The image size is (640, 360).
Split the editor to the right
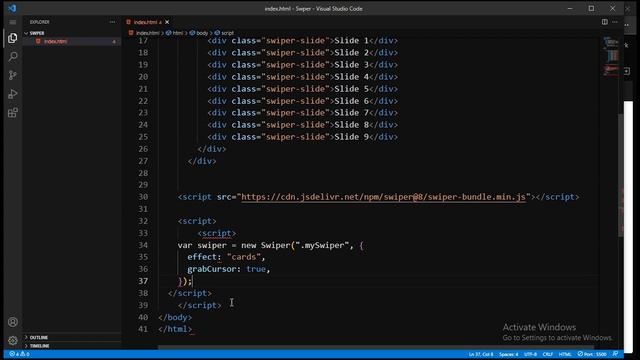click(604, 22)
